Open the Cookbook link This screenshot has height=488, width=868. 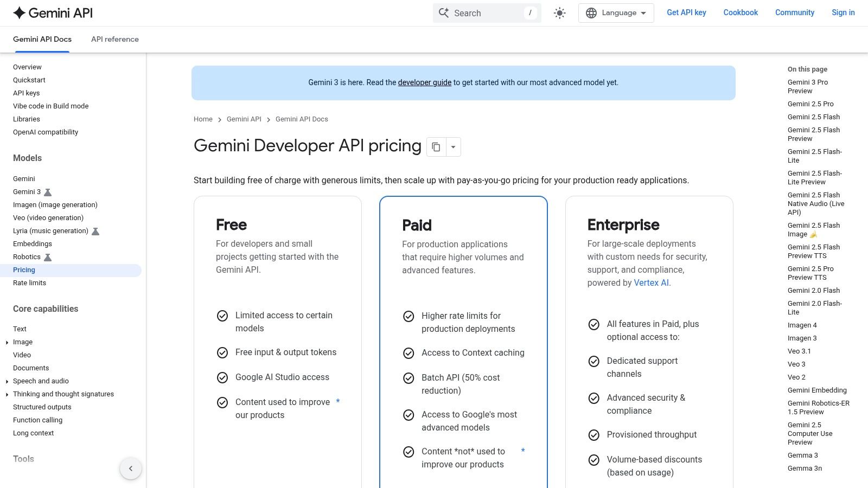tap(741, 12)
